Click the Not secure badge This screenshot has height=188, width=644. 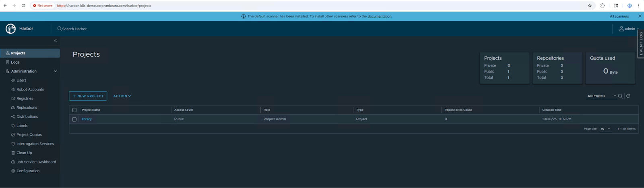pyautogui.click(x=43, y=6)
